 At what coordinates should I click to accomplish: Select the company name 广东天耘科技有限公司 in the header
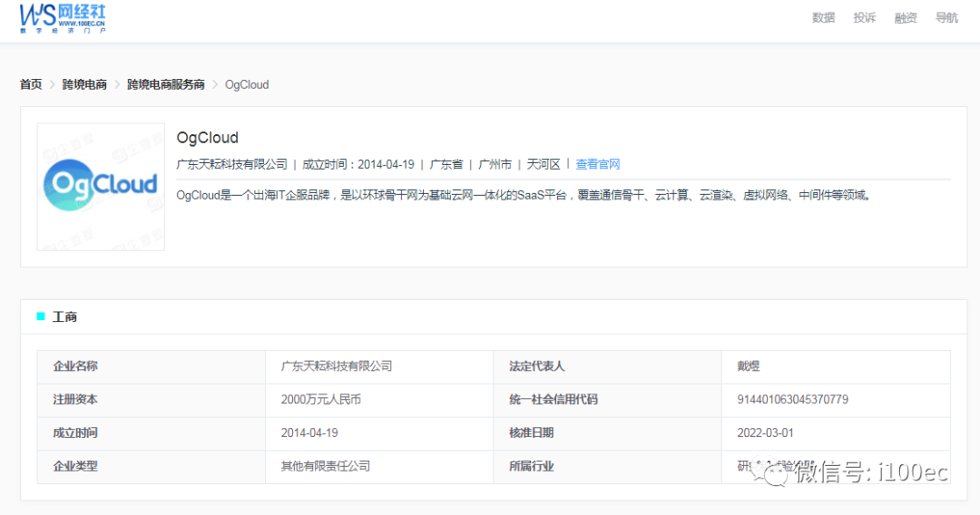[232, 164]
